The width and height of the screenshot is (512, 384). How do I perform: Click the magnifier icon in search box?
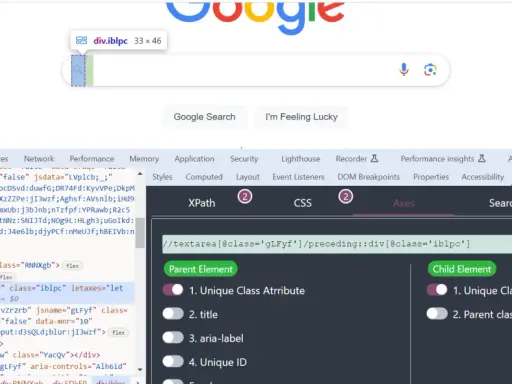[78, 70]
